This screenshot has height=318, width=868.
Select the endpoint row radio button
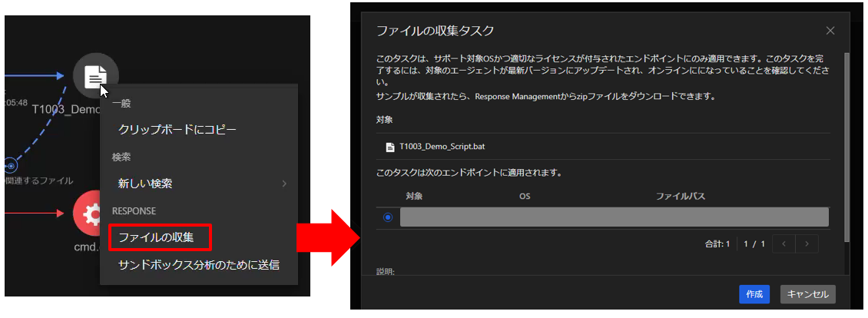pyautogui.click(x=388, y=217)
